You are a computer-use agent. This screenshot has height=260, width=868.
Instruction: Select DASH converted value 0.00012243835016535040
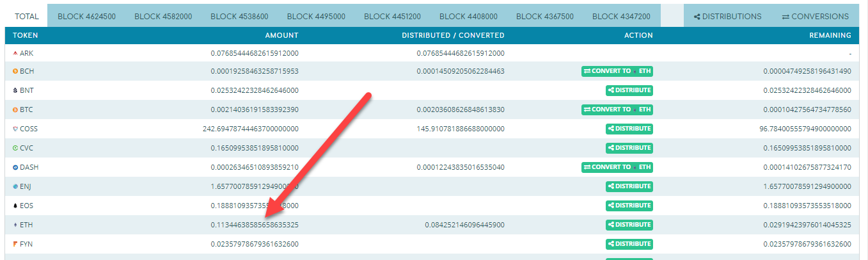click(x=461, y=168)
